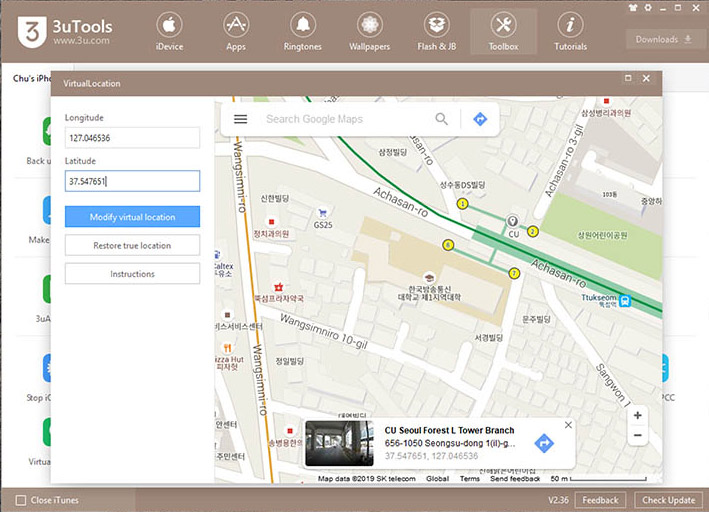
Task: Maximize the VirtualLocation dialog
Action: (628, 78)
